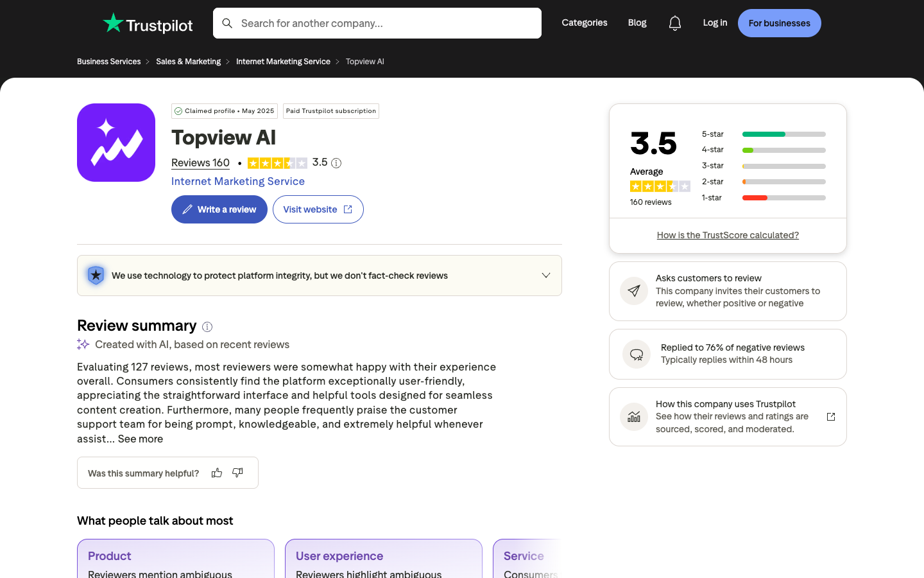Go to Sales & Marketing breadcrumb
924x578 pixels.
point(188,62)
